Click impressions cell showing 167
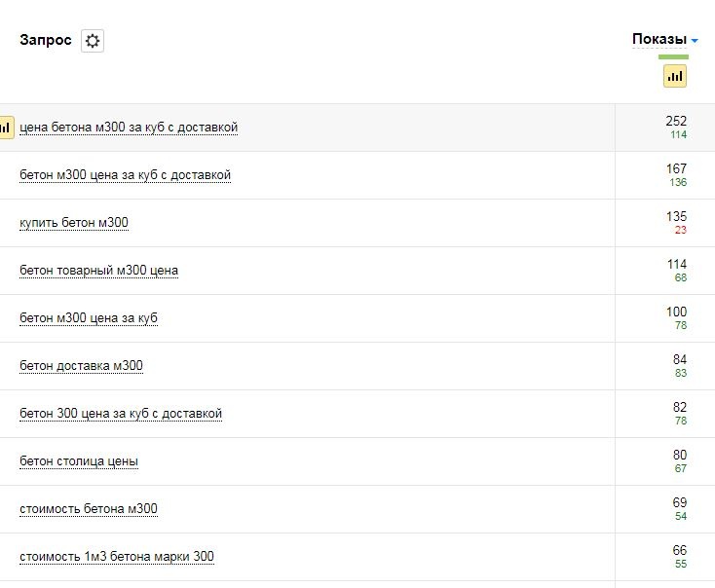 tap(676, 169)
